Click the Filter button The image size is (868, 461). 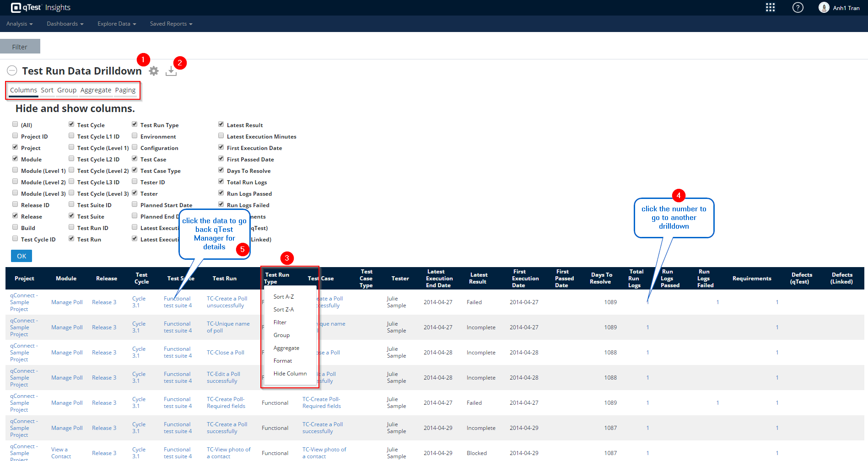click(20, 47)
